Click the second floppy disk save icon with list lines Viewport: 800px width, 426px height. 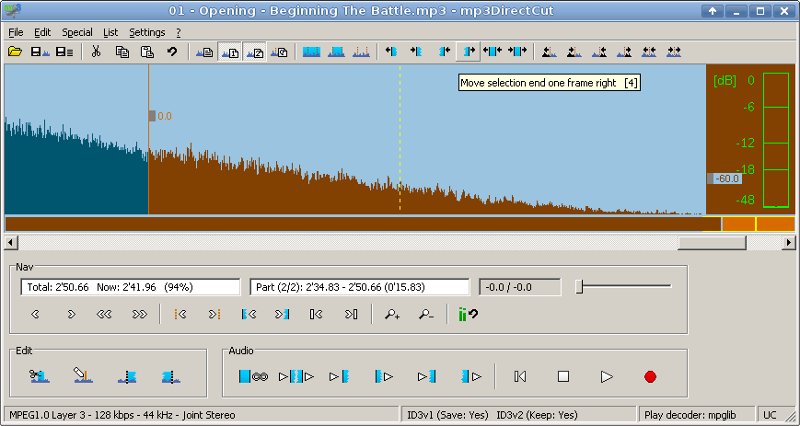coord(64,52)
